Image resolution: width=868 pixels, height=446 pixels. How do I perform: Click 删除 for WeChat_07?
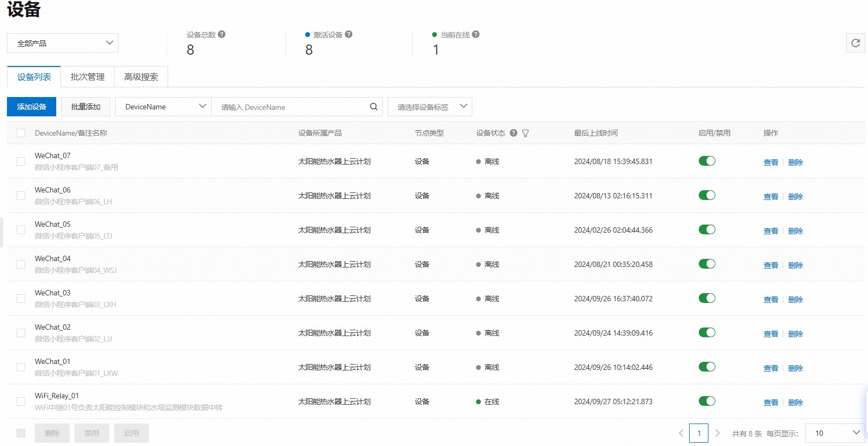[x=795, y=162]
